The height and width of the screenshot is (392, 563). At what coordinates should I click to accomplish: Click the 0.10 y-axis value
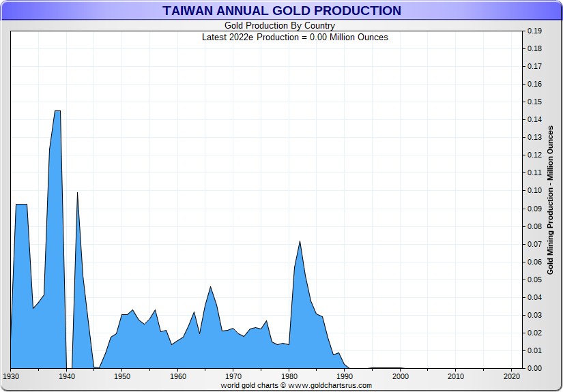point(534,191)
